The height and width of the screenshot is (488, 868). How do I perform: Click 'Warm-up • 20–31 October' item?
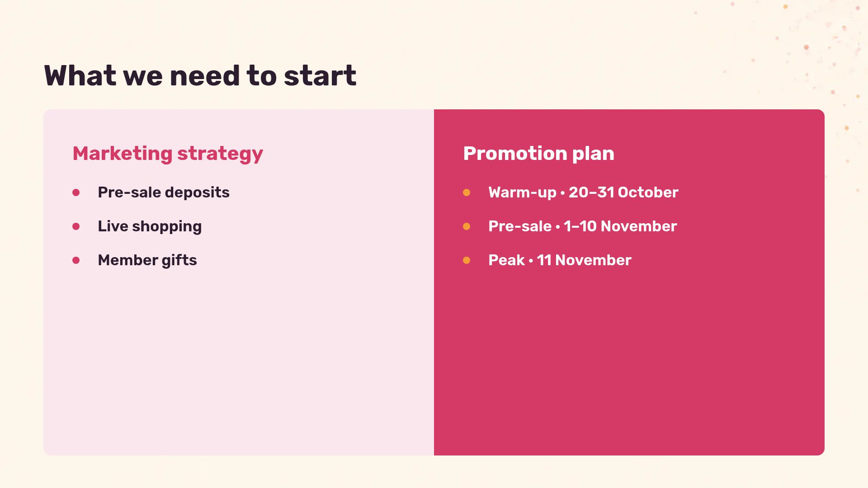coord(583,192)
